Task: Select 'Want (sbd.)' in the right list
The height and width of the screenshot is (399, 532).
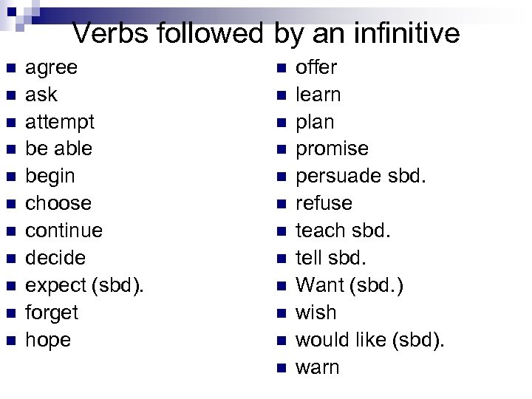Action: coord(350,285)
